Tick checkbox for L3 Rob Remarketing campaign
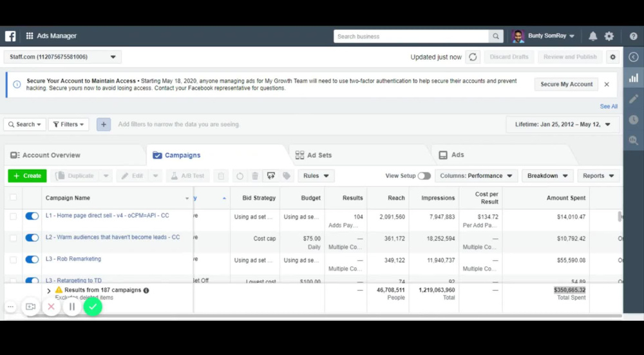The height and width of the screenshot is (355, 644). (13, 260)
